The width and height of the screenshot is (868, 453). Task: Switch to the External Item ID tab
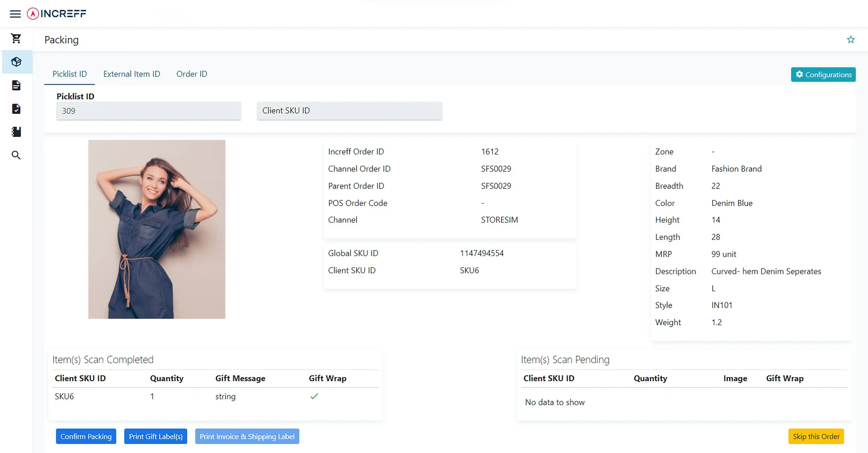[132, 74]
